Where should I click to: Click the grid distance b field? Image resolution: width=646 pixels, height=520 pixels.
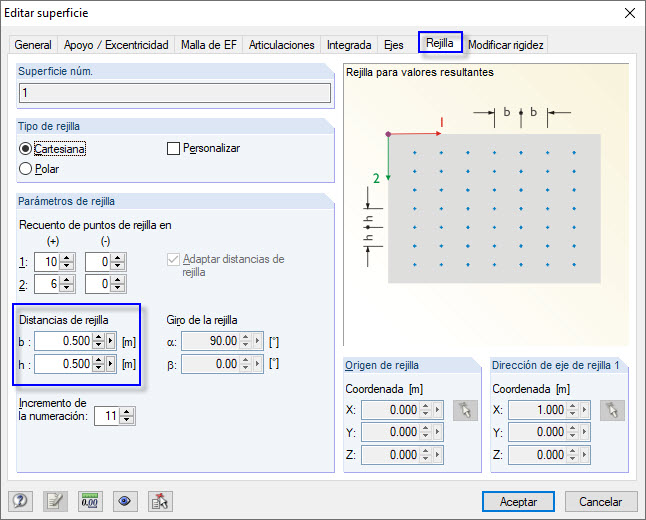(63, 341)
